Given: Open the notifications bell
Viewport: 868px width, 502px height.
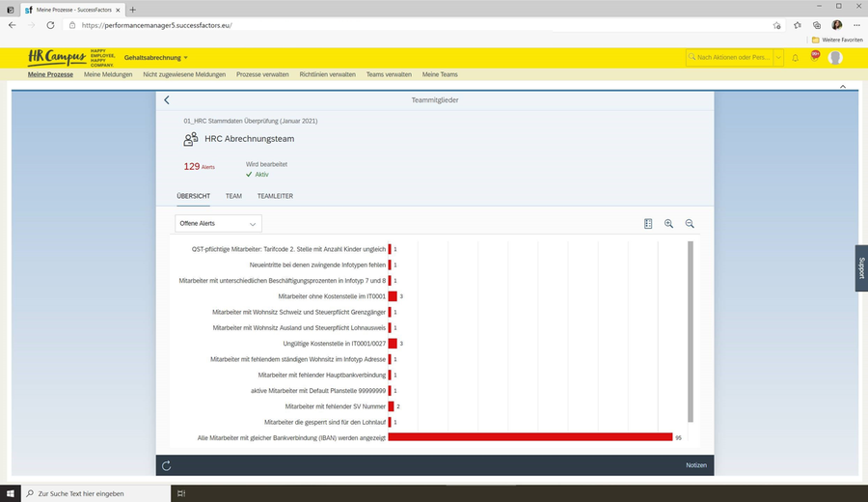Looking at the screenshot, I should pyautogui.click(x=795, y=58).
